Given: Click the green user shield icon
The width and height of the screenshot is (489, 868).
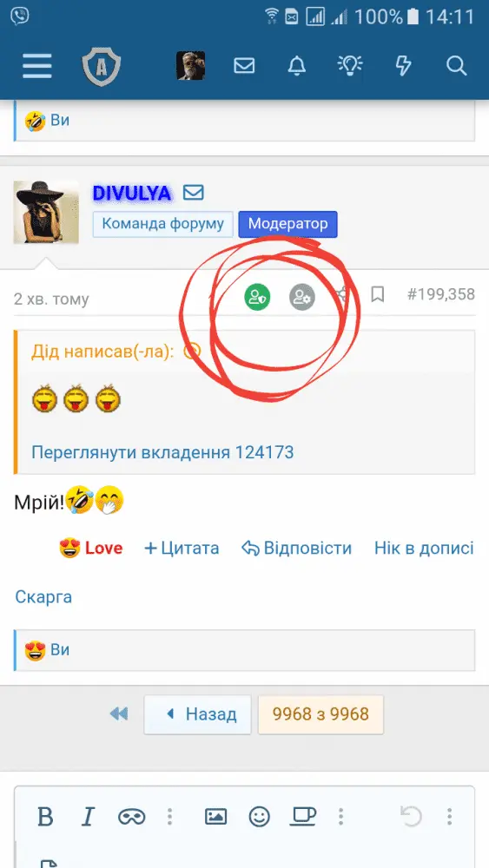Looking at the screenshot, I should coord(257,297).
